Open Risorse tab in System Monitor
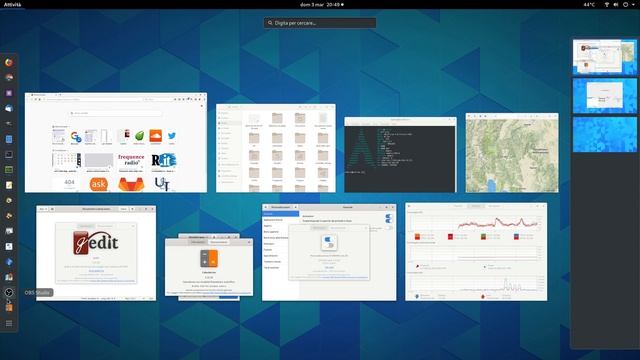 [x=476, y=206]
